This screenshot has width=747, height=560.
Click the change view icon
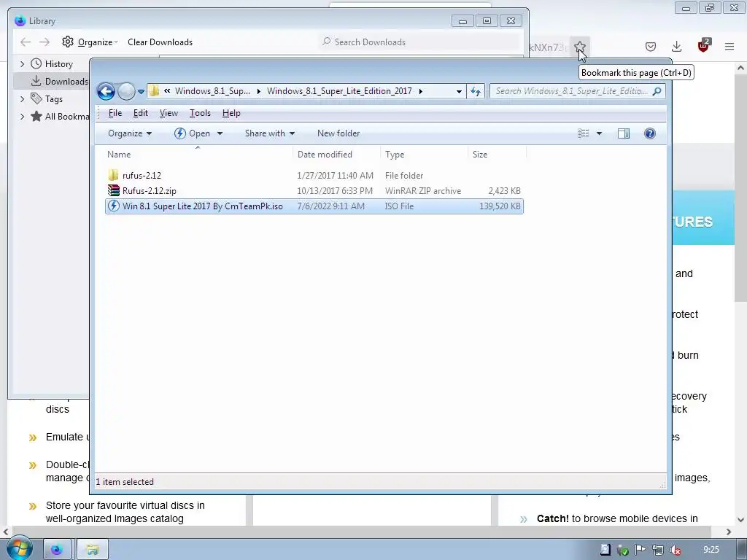(583, 133)
